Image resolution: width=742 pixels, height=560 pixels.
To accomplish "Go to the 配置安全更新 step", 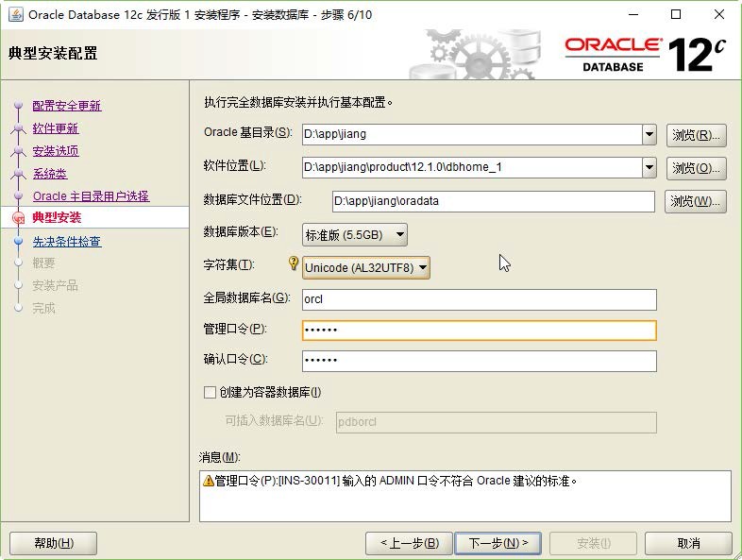I will (x=67, y=106).
